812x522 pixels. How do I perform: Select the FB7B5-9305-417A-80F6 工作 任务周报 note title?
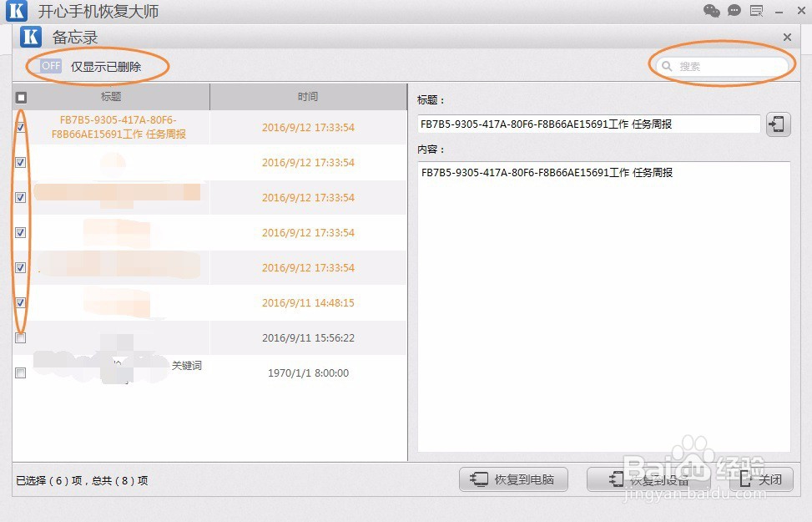click(x=119, y=127)
